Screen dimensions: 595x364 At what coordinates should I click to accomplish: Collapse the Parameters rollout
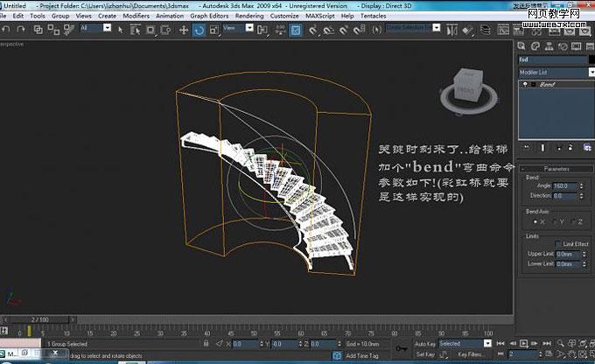click(555, 167)
